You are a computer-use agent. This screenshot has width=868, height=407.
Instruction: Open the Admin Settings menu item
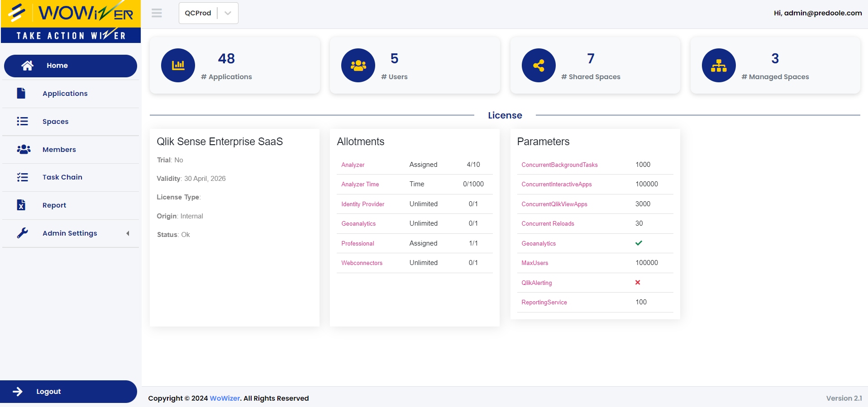pyautogui.click(x=71, y=233)
